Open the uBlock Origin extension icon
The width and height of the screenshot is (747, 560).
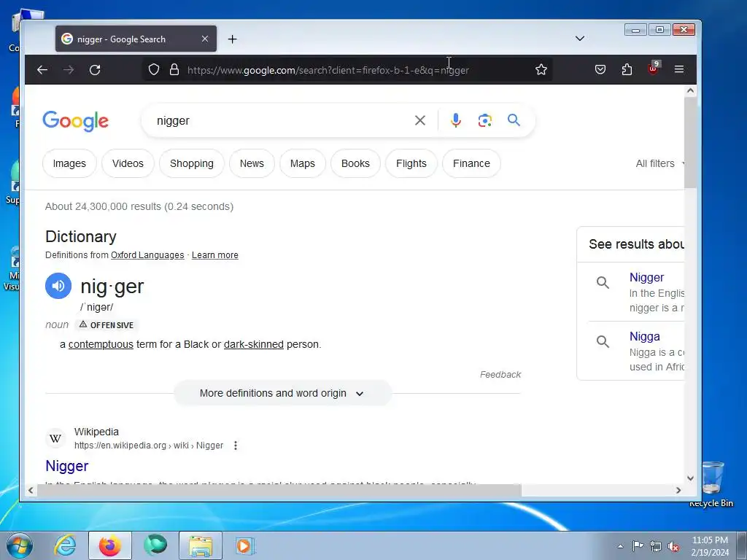point(653,68)
